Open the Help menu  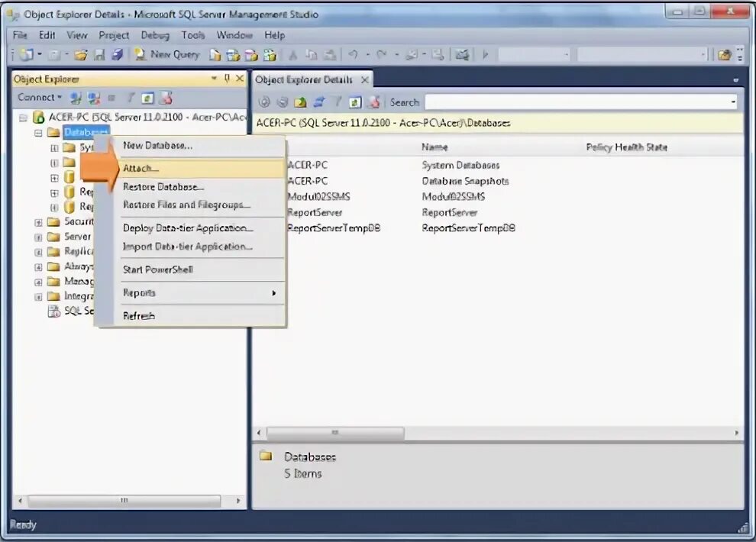pyautogui.click(x=274, y=35)
